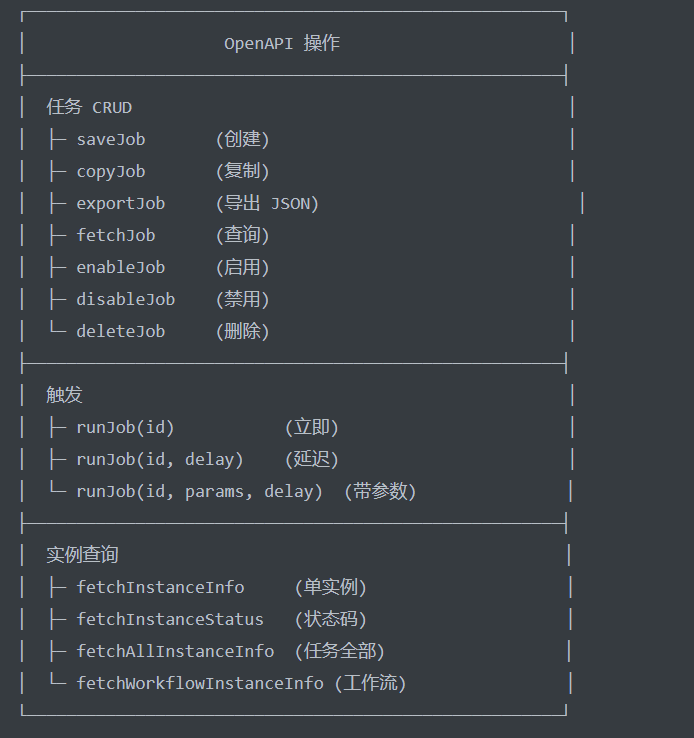Click the fetchWorkflowInstanceInfo entry

click(200, 683)
